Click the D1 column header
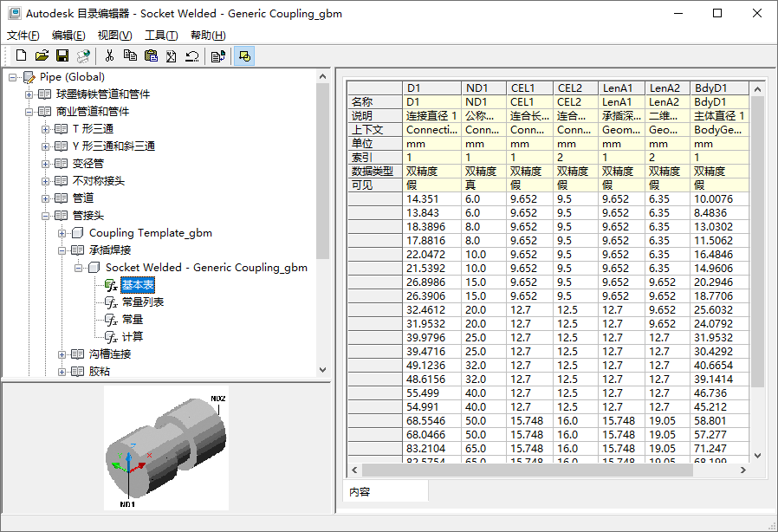This screenshot has width=778, height=532. click(x=431, y=88)
